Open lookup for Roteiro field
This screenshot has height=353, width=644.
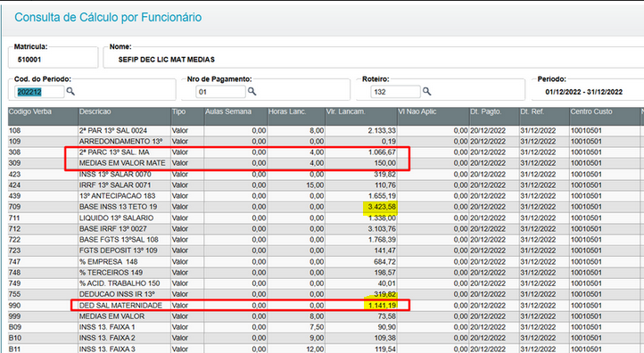click(x=427, y=91)
